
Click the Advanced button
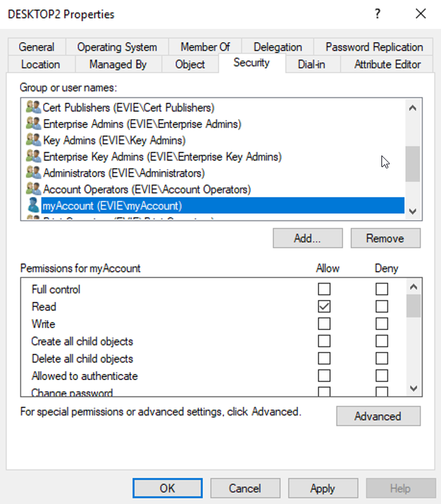click(377, 416)
